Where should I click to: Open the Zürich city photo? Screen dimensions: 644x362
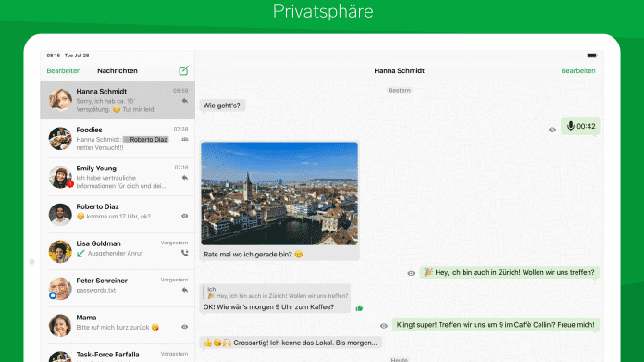279,193
